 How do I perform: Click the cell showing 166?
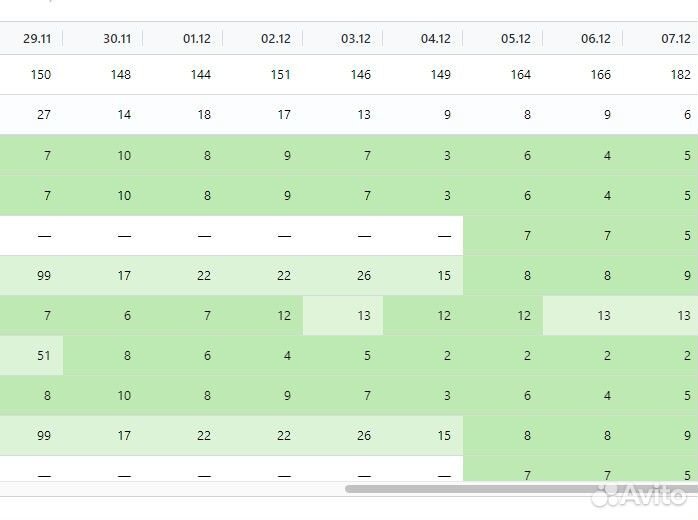(x=583, y=74)
